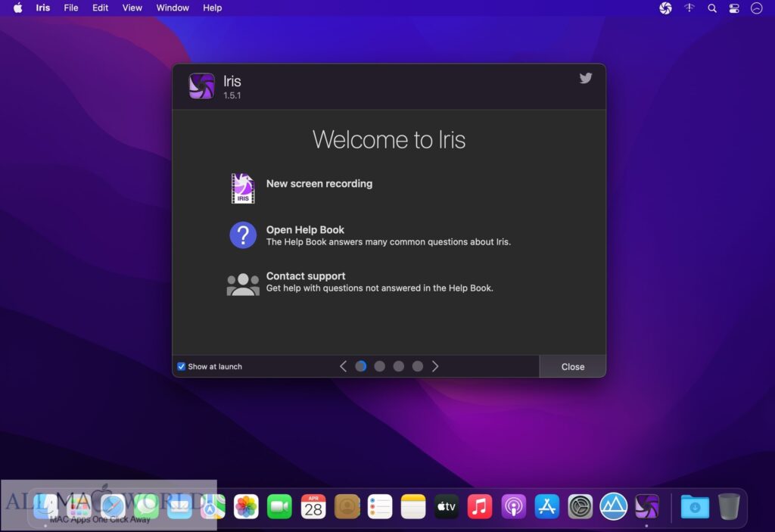Click the blue question mark Help Book icon

[x=243, y=235]
